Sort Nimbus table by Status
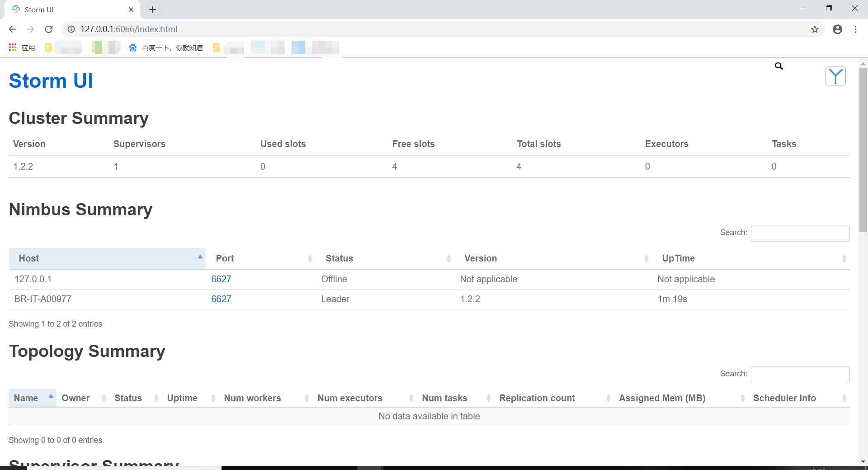This screenshot has height=470, width=868. tap(385, 258)
